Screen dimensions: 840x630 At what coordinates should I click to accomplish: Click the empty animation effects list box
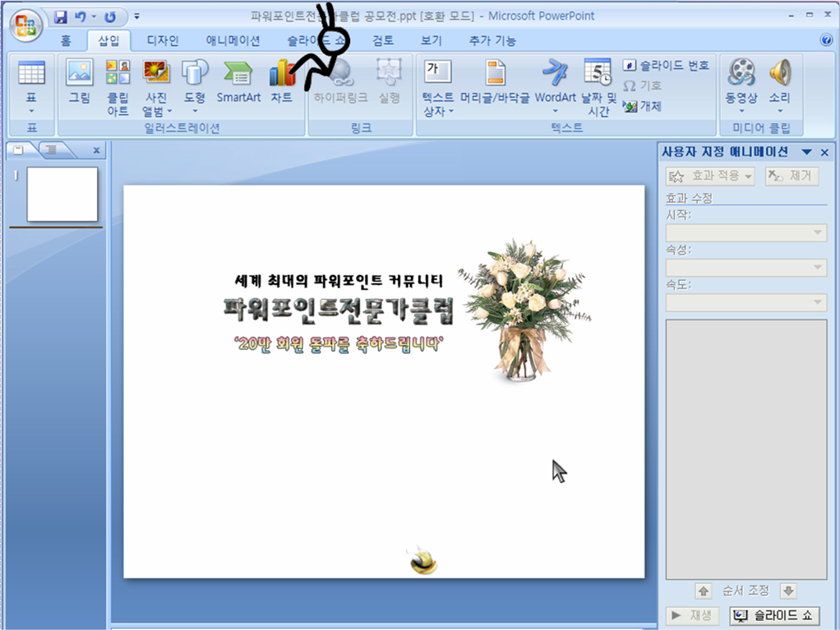pyautogui.click(x=746, y=449)
